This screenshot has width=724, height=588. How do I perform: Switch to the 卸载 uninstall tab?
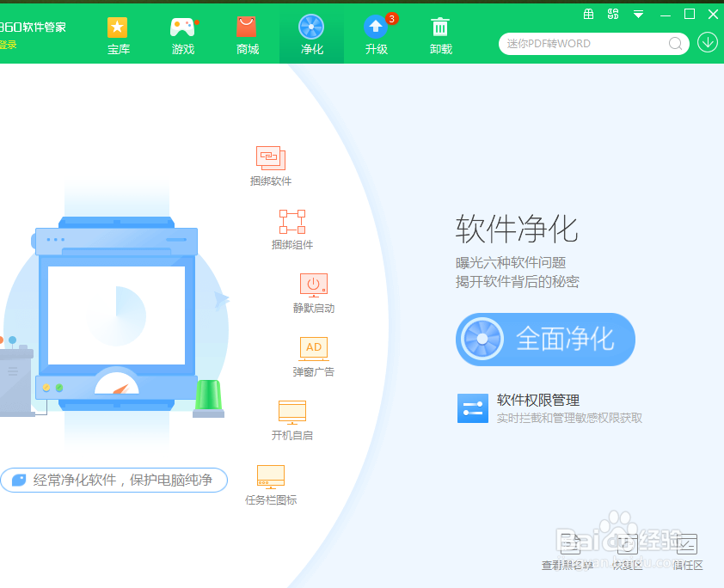click(440, 34)
